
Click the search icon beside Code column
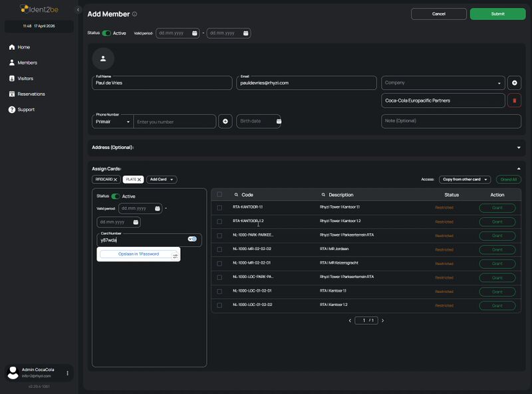(236, 195)
